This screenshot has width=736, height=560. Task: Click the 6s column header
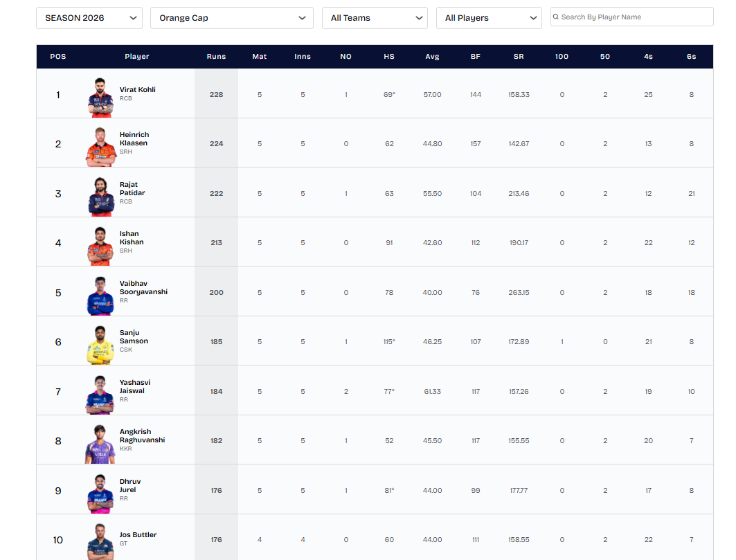click(x=691, y=57)
